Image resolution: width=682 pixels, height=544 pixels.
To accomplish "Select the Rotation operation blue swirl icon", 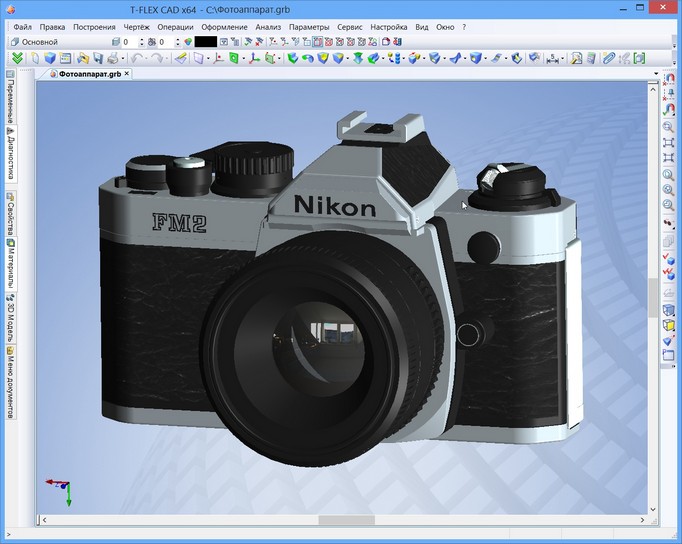I will click(x=308, y=58).
